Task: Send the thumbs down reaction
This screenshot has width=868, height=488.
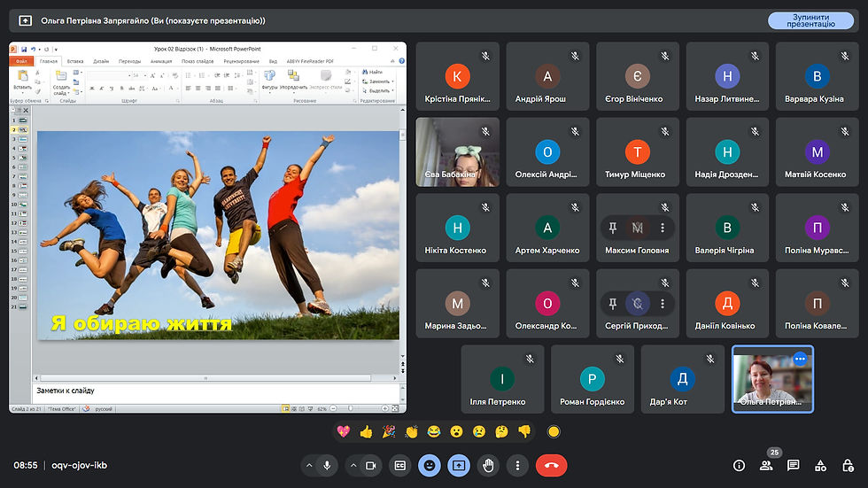Action: point(524,431)
